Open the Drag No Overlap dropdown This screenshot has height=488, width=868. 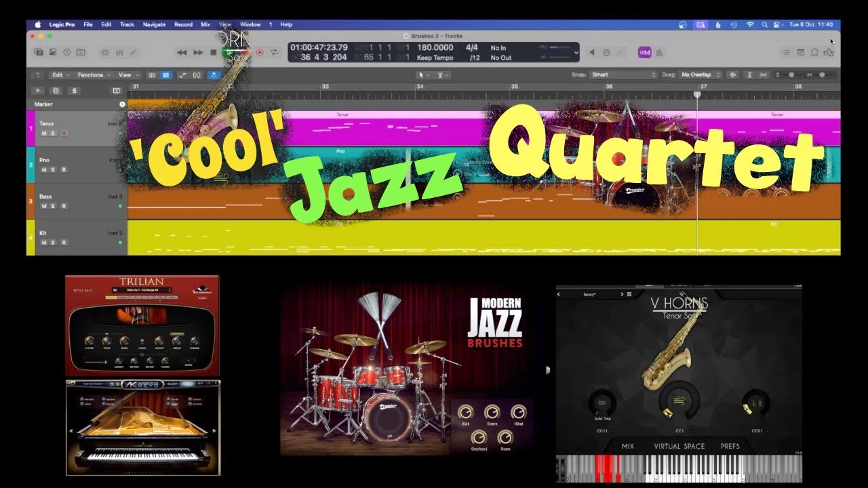point(700,75)
